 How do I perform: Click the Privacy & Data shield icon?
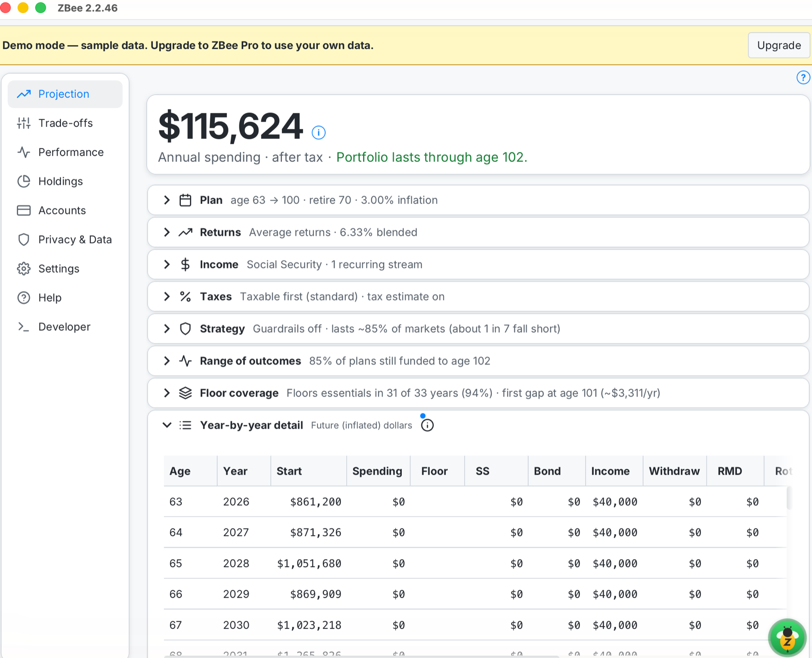click(24, 239)
